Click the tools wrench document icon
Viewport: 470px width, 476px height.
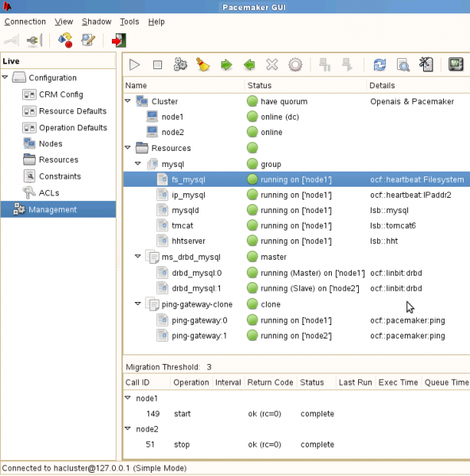pyautogui.click(x=426, y=64)
